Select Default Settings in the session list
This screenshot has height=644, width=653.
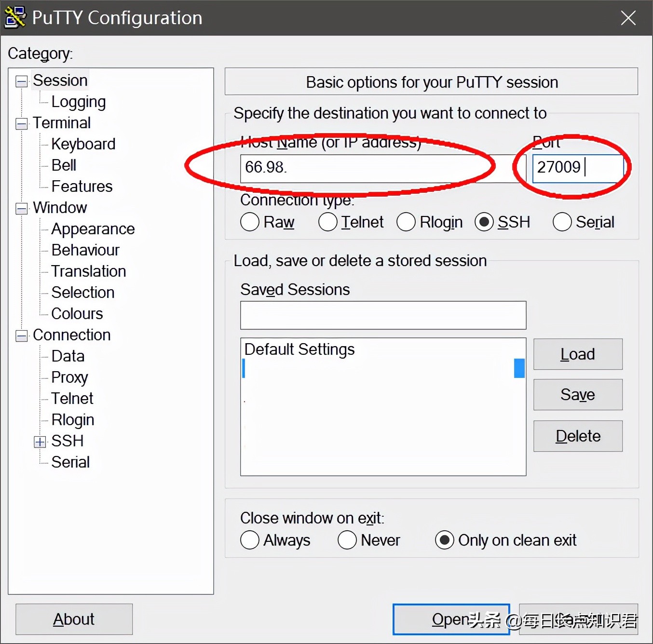click(x=299, y=349)
